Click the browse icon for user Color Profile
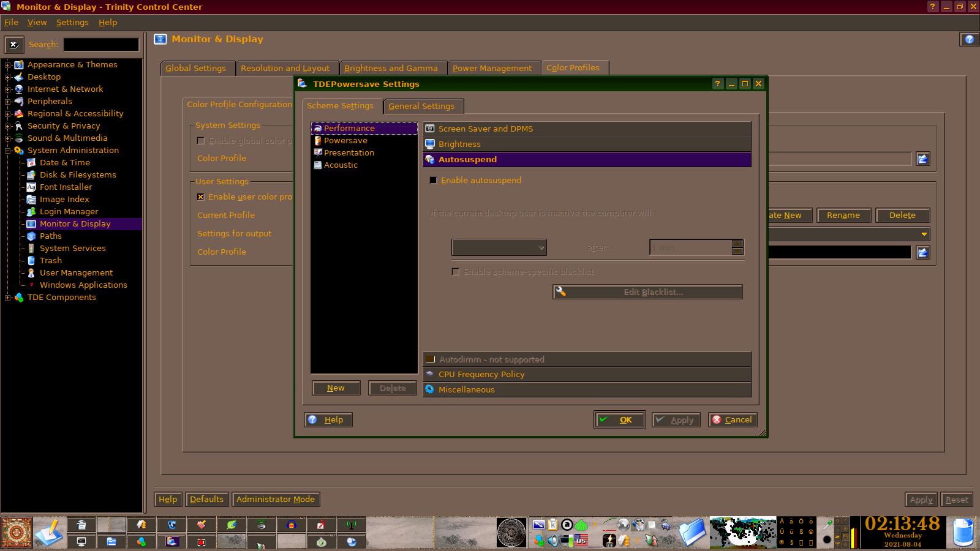 [x=922, y=252]
